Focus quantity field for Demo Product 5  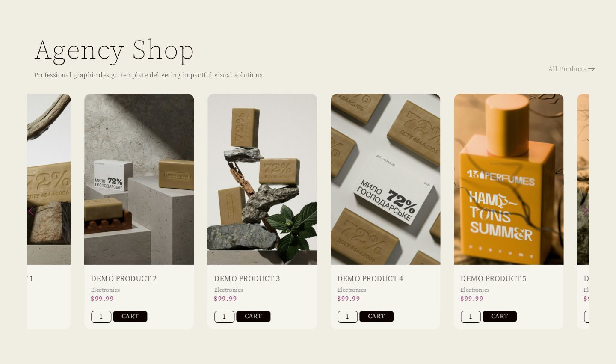point(471,317)
